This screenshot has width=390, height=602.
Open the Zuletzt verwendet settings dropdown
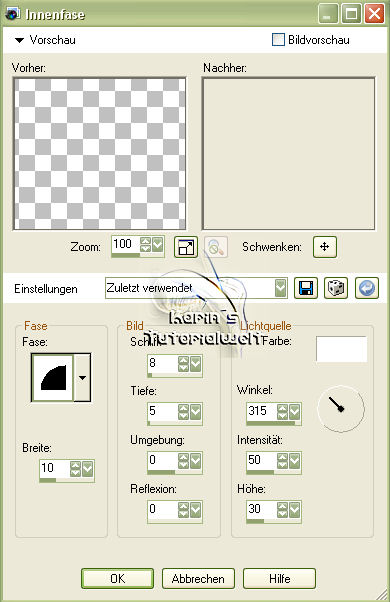point(281,288)
